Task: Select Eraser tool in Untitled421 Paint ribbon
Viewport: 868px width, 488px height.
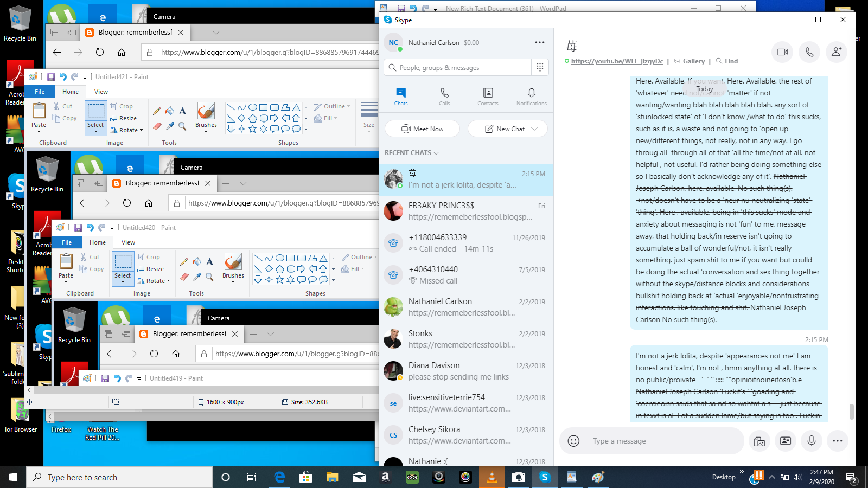Action: point(157,126)
